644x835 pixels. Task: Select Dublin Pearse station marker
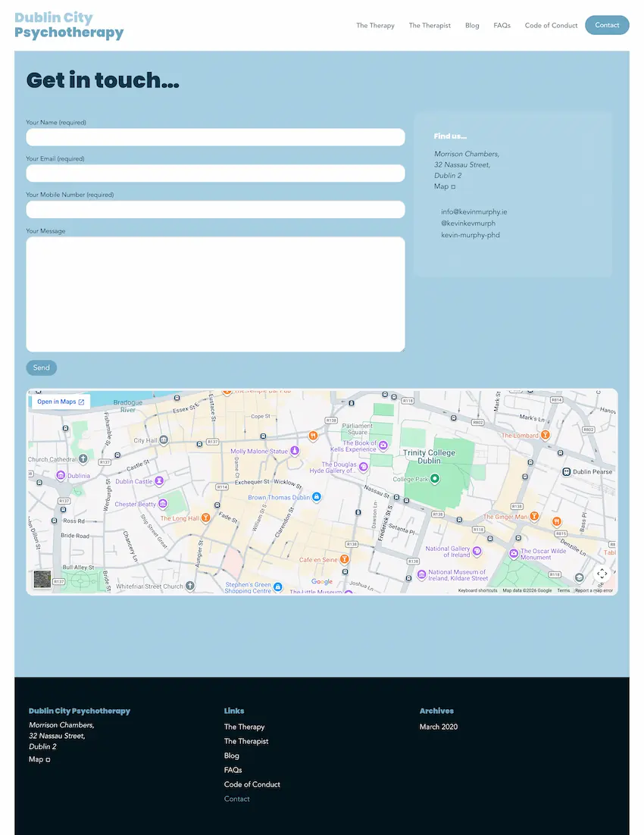567,472
